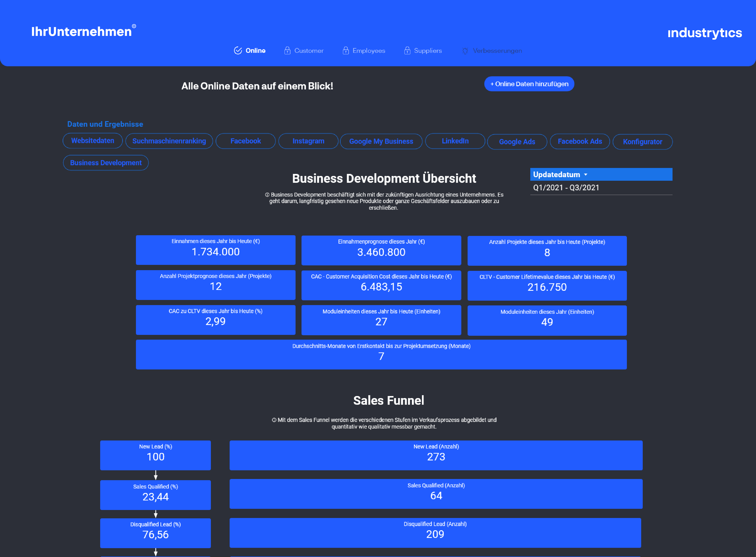Click the industrytics logo
The height and width of the screenshot is (557, 756).
(x=704, y=33)
